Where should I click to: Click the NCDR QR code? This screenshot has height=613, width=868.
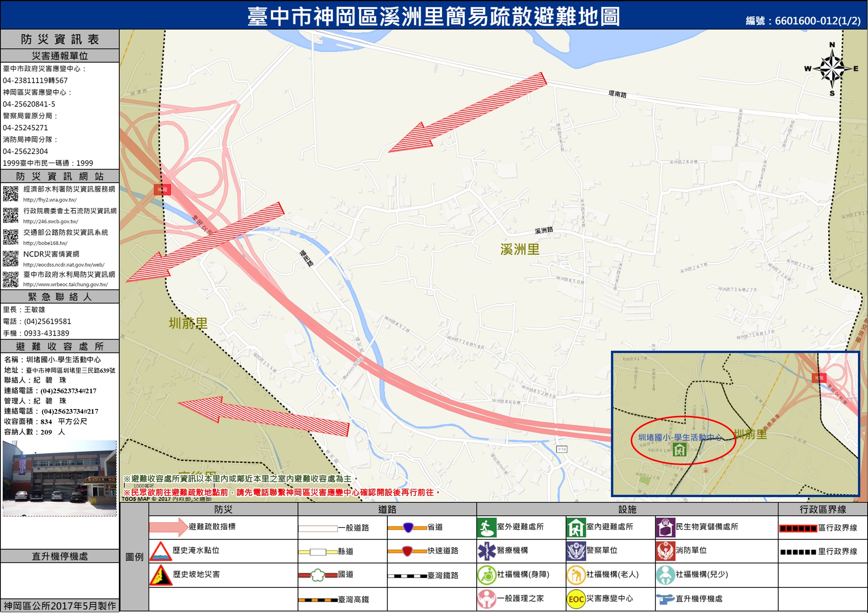pos(10,258)
